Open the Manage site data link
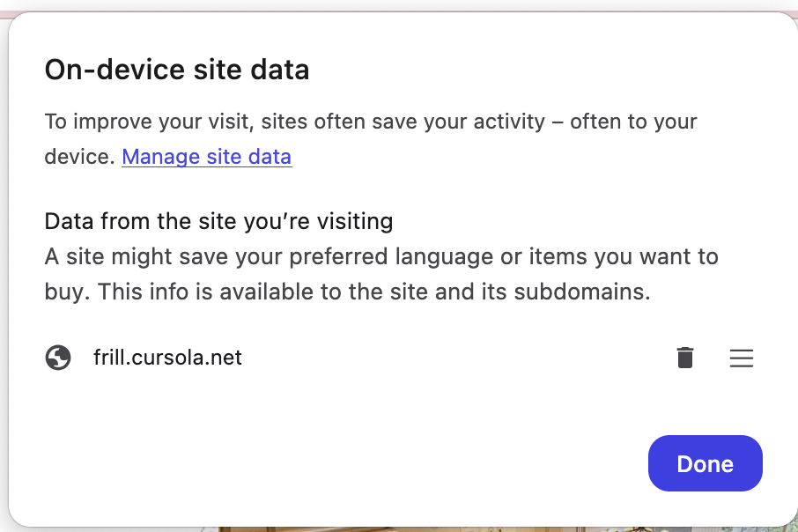This screenshot has height=532, width=798. (x=206, y=157)
